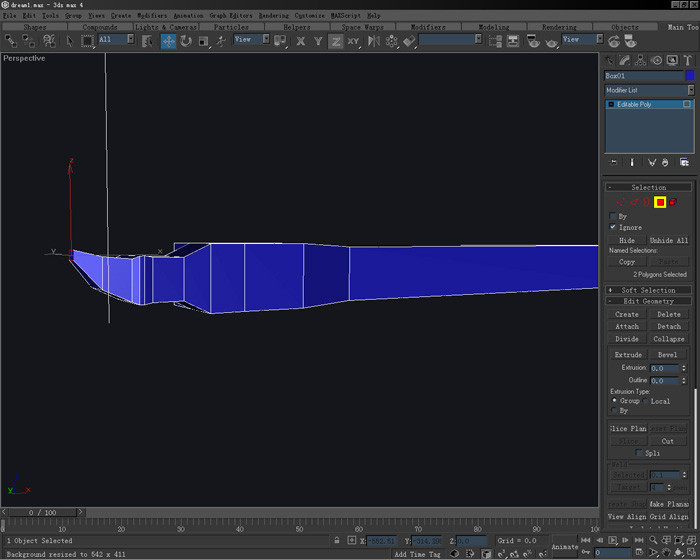Open reference coordinate system View dropdown
Viewport: 700px width, 560px height.
pos(266,39)
